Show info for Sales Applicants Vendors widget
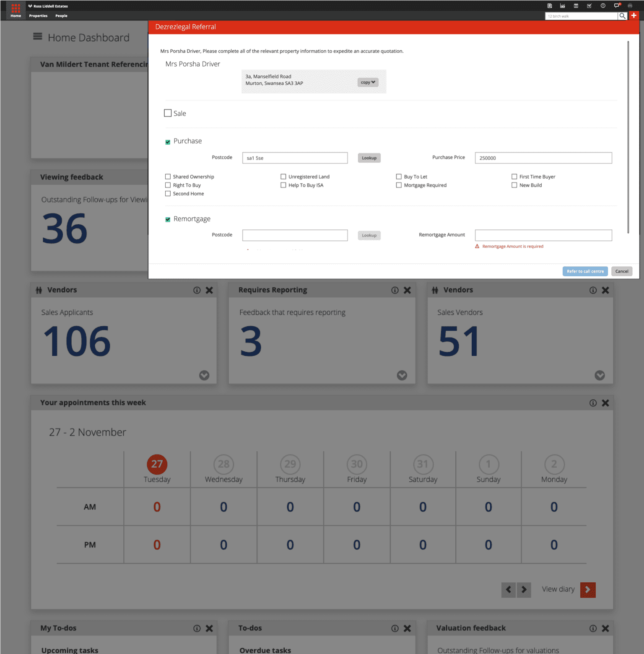Viewport: 644px width, 654px height. pyautogui.click(x=197, y=290)
